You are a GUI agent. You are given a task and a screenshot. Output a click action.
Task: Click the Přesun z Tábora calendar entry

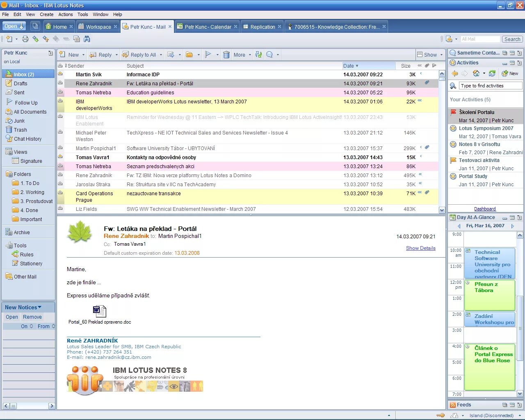pos(489,295)
